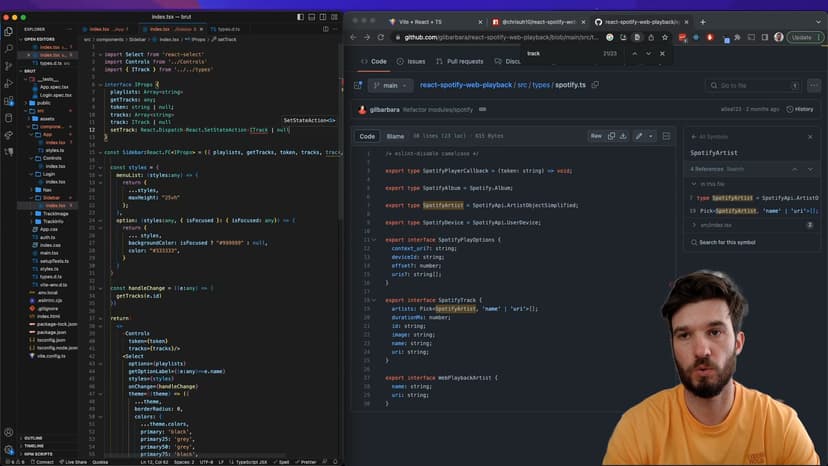The width and height of the screenshot is (828, 466).
Task: Bookmark this page with the star icon
Action: (666, 37)
